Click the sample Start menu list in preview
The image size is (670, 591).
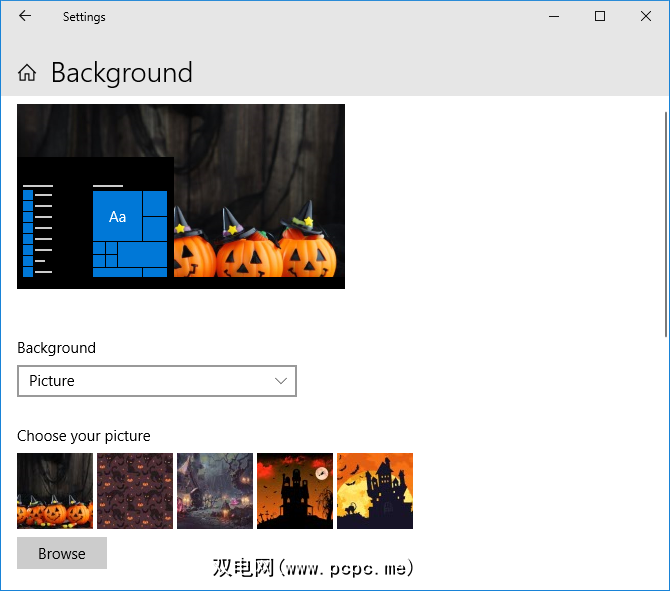pyautogui.click(x=37, y=230)
